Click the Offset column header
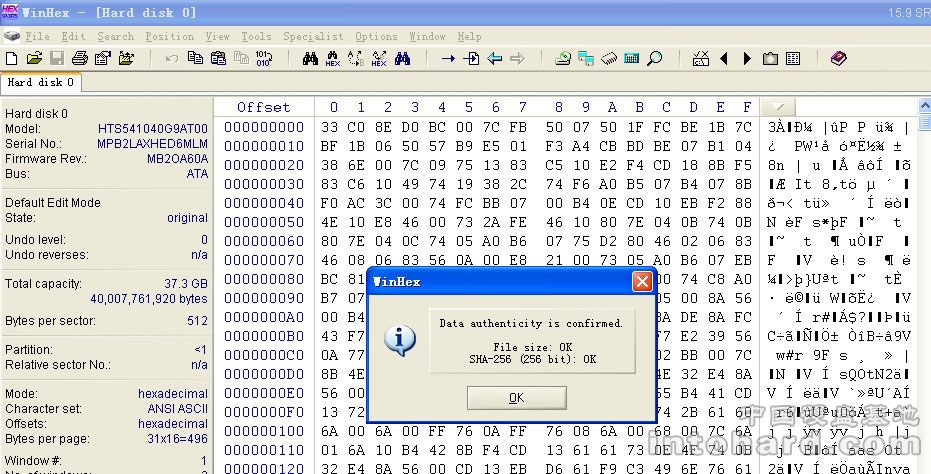This screenshot has height=474, width=931. [263, 107]
